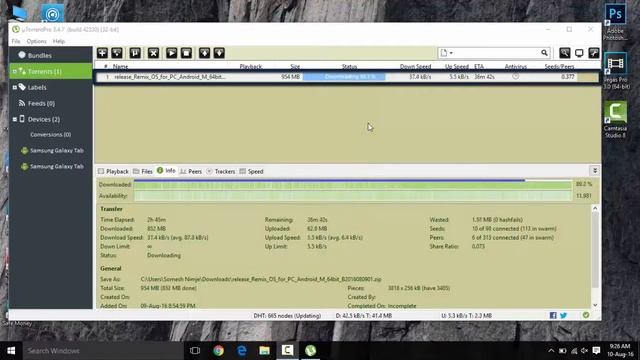
Task: Click the Twitter icon in status bar
Action: tap(564, 315)
